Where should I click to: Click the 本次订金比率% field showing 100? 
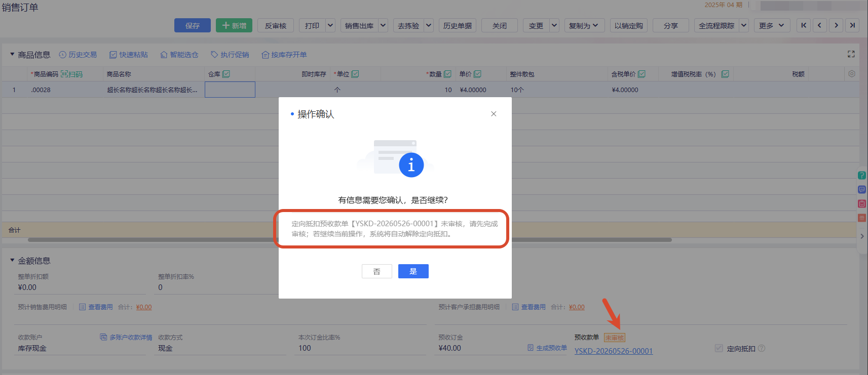(360, 348)
